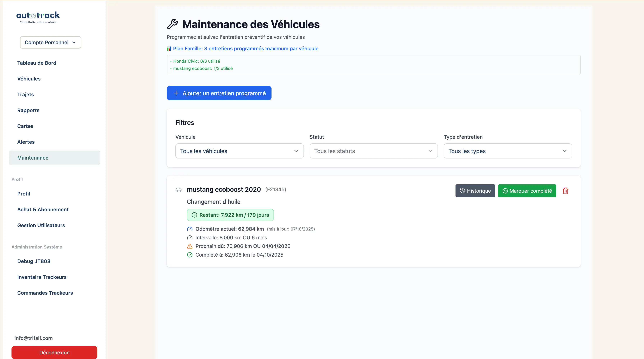Click Ajouter un entretien programmé button
644x359 pixels.
(219, 93)
